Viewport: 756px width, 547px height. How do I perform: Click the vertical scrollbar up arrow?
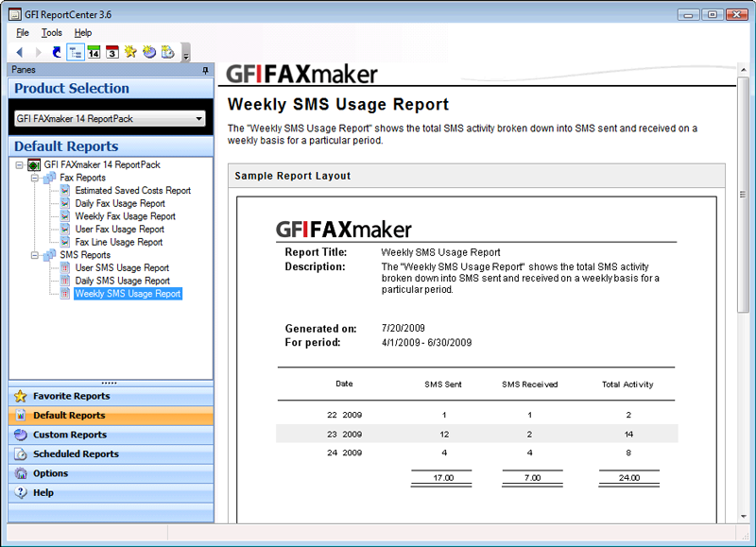tap(743, 70)
